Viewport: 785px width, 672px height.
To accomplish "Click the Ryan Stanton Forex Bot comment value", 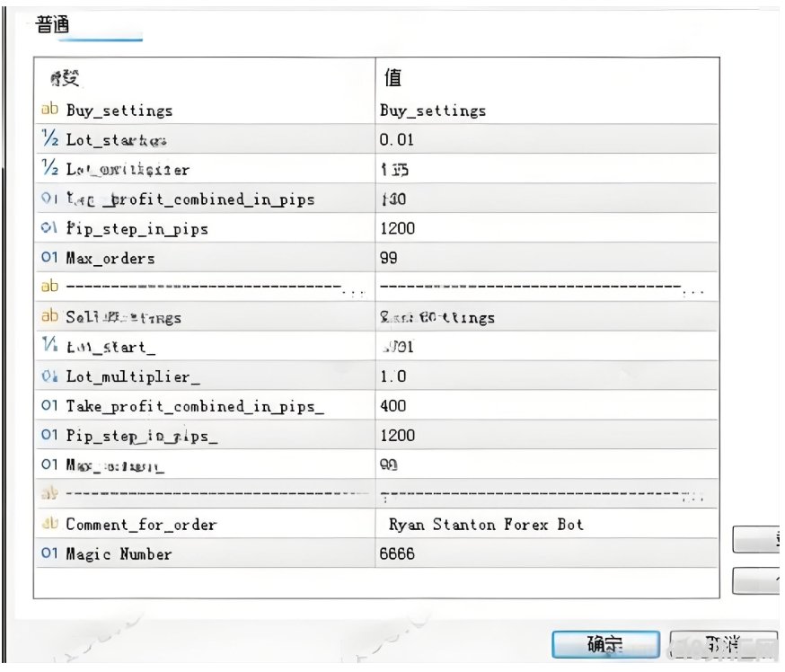I will coord(486,525).
